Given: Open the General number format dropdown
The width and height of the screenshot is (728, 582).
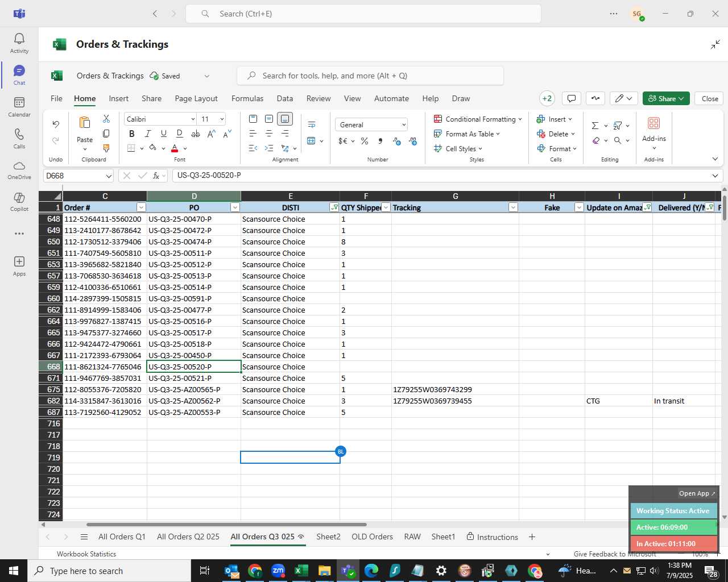Looking at the screenshot, I should [x=404, y=124].
